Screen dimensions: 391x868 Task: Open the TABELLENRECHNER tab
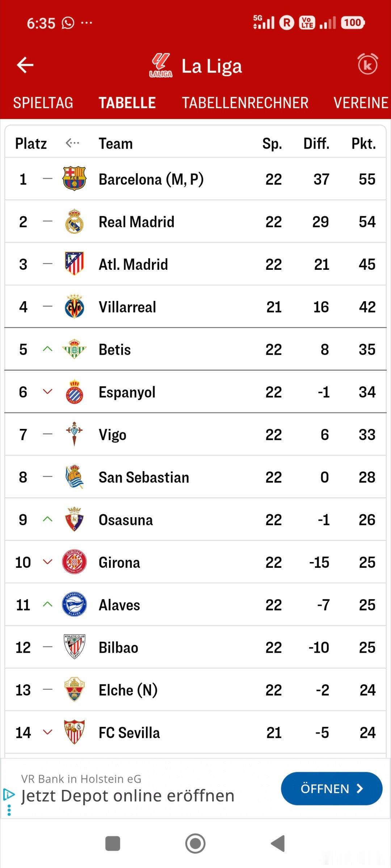click(x=245, y=103)
